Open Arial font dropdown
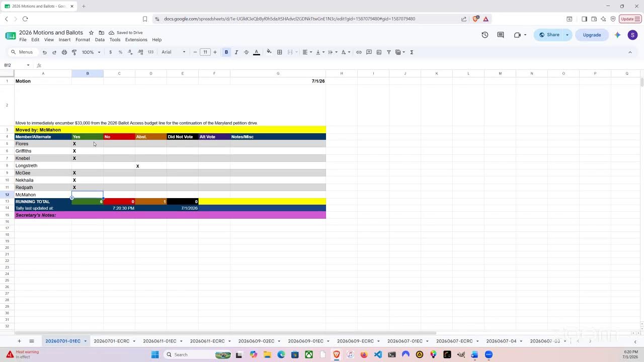The height and width of the screenshot is (362, 644). (x=174, y=52)
